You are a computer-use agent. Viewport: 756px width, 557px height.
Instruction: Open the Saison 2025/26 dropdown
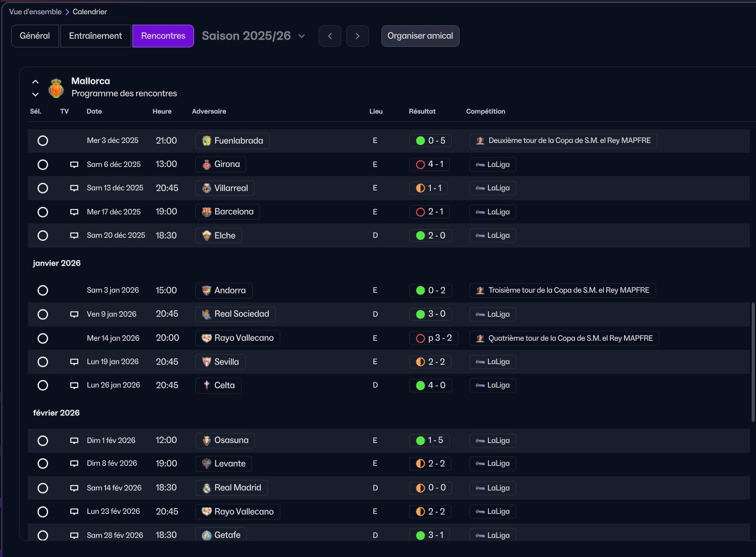[253, 36]
